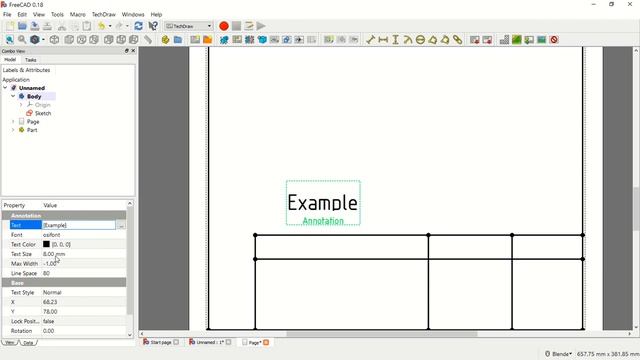Open the undo history dropdown arrow
The height and width of the screenshot is (360, 640).
[x=110, y=26]
